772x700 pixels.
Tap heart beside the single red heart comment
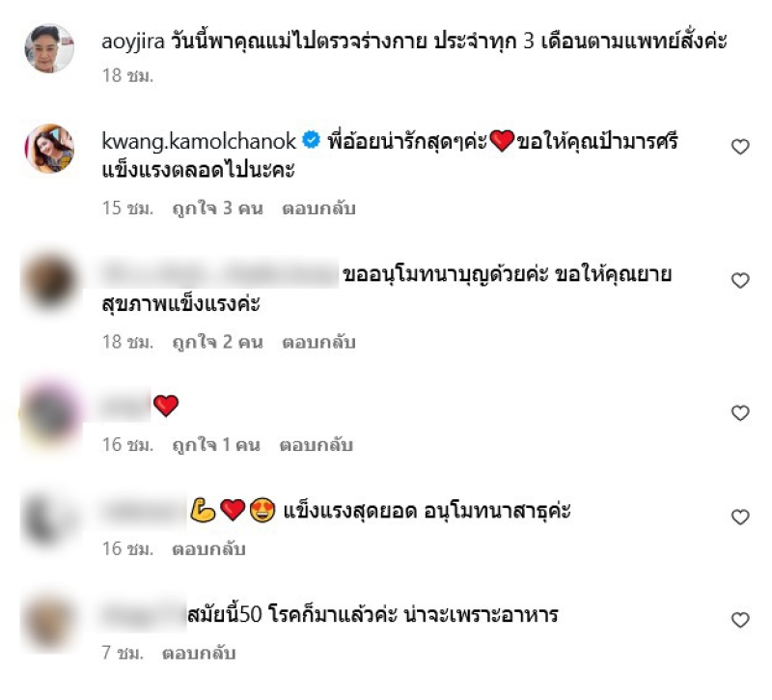pos(740,413)
